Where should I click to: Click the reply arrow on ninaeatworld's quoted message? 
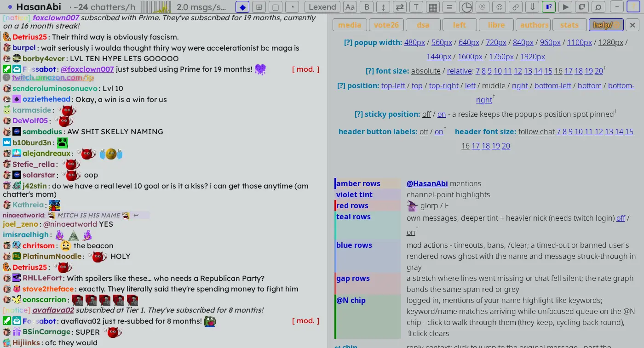click(x=136, y=215)
